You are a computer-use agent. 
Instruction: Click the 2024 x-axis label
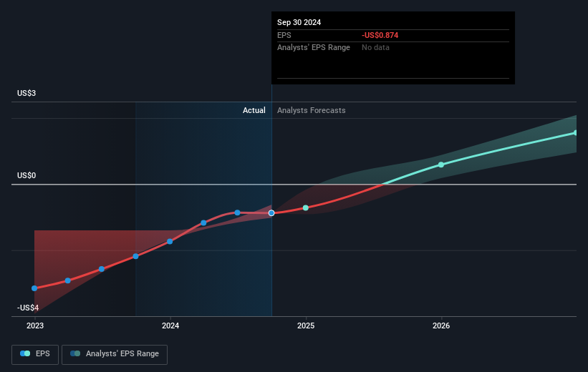pyautogui.click(x=170, y=325)
